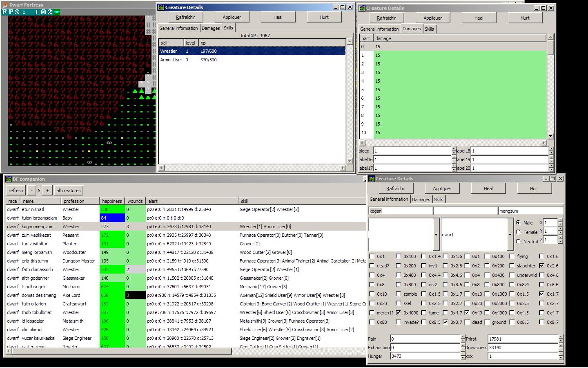Click blue happiness cell '84'
588x368 pixels.
click(112, 218)
